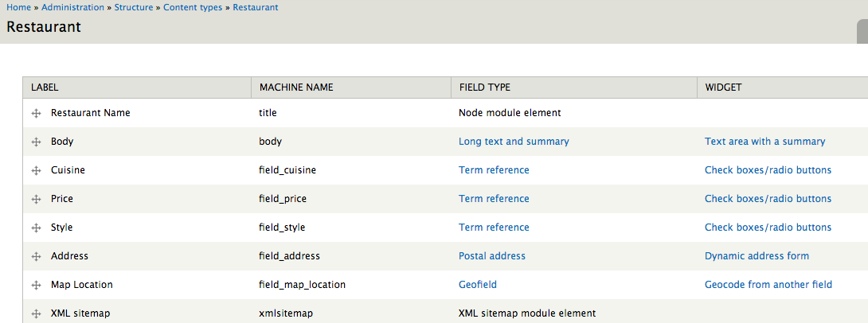Screen dimensions: 868x323
Task: Open Geocode from another field widget
Action: point(768,285)
